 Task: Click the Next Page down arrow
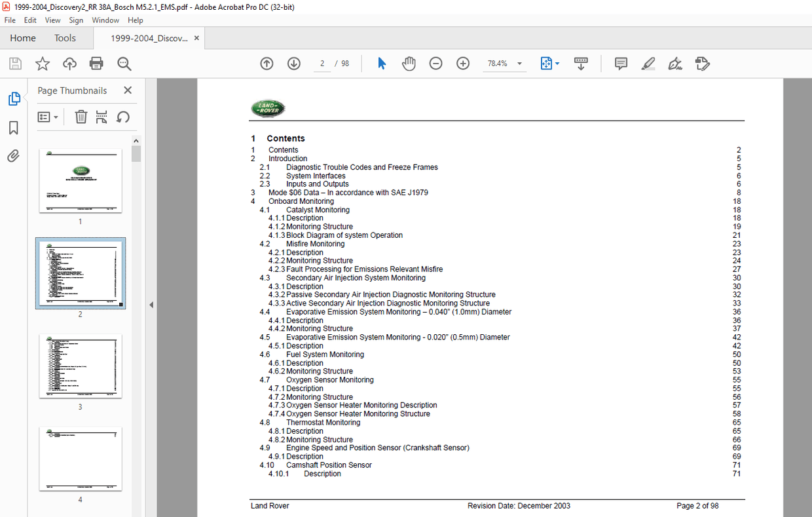pyautogui.click(x=293, y=64)
